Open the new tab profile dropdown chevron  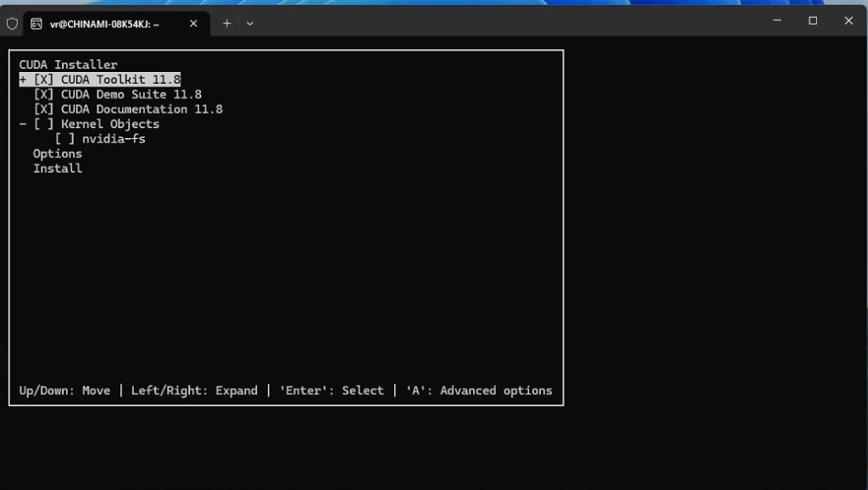[249, 24]
